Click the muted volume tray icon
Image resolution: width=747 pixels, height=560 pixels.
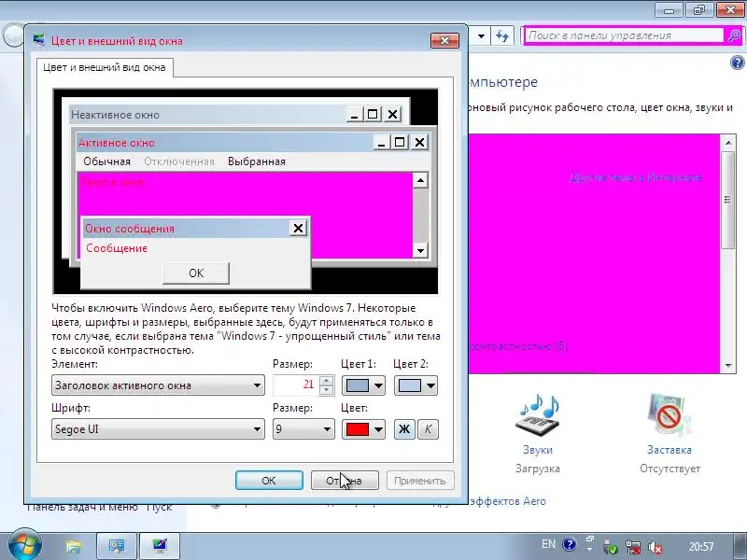[655, 548]
